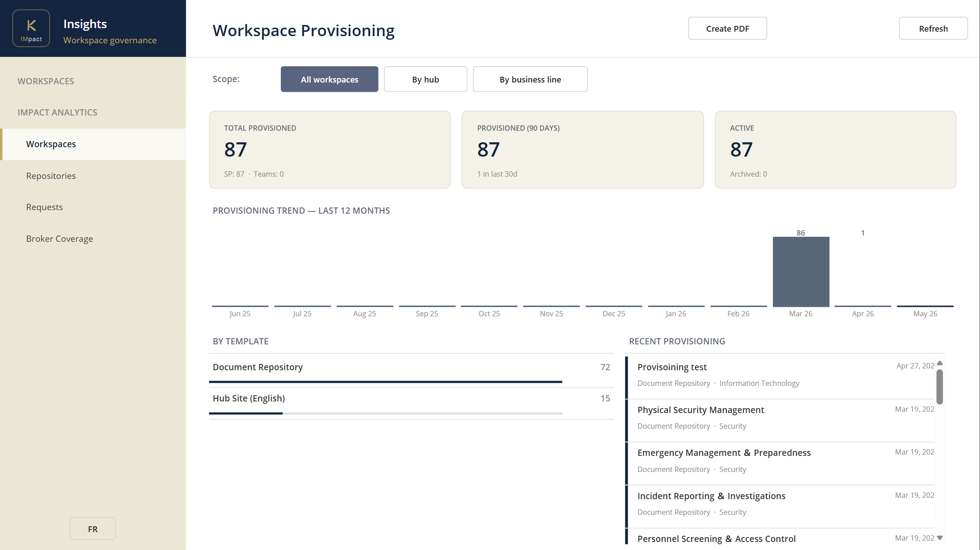This screenshot has width=980, height=550.
Task: Click the IMPACT ANALYTICS section header
Action: tap(58, 112)
